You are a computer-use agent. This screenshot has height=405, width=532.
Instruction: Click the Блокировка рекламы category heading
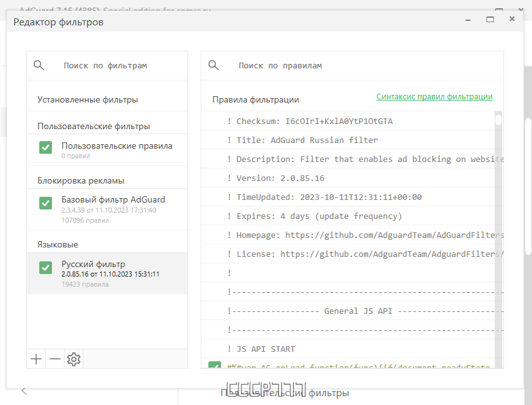tap(81, 180)
